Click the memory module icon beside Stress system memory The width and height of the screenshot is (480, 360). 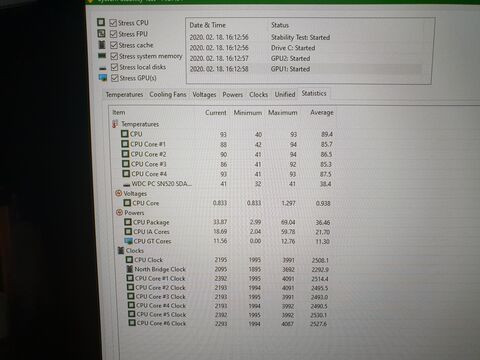102,56
